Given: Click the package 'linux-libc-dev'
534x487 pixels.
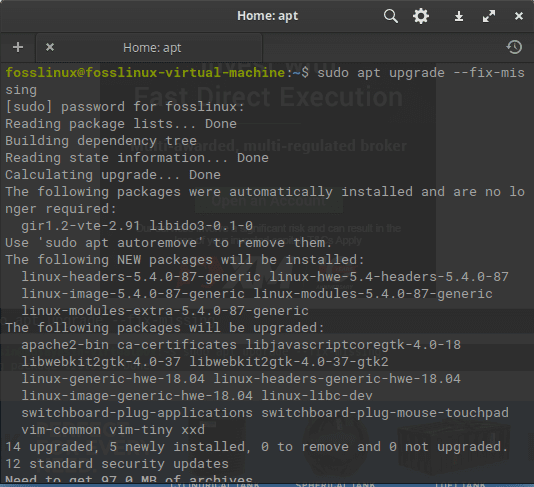Looking at the screenshot, I should pos(317,396).
